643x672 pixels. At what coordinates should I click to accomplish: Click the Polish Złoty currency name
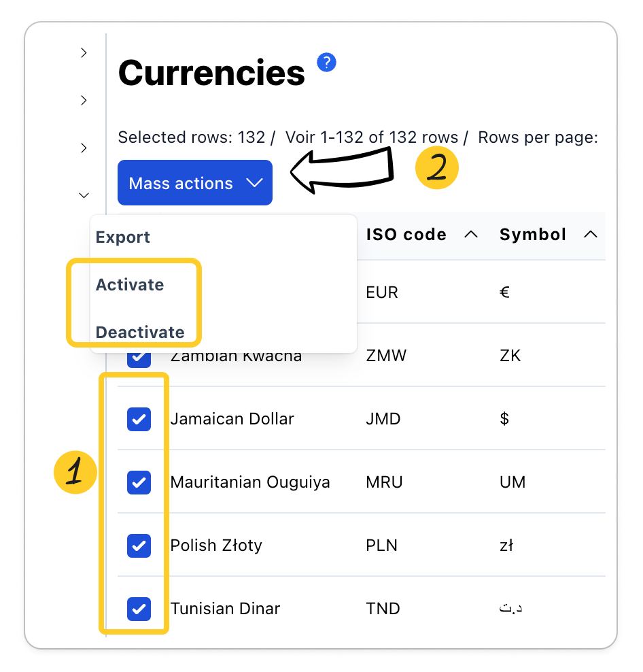pyautogui.click(x=216, y=545)
